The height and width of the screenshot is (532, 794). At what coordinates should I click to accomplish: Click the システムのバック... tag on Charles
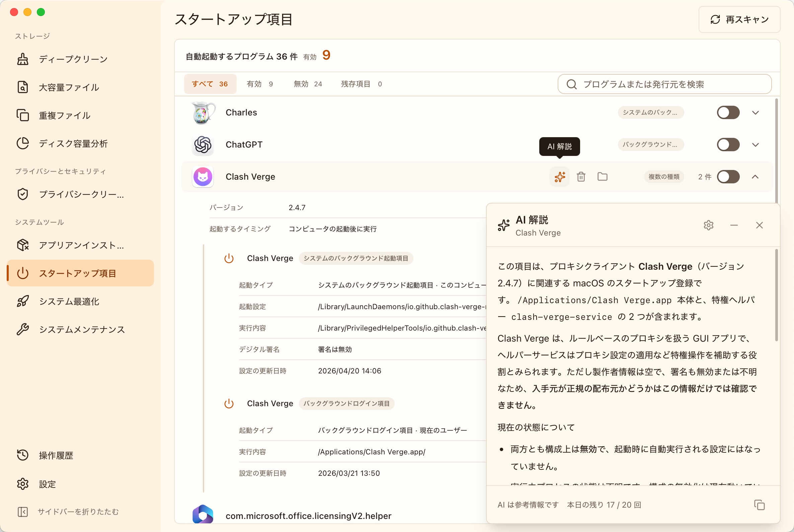(650, 113)
